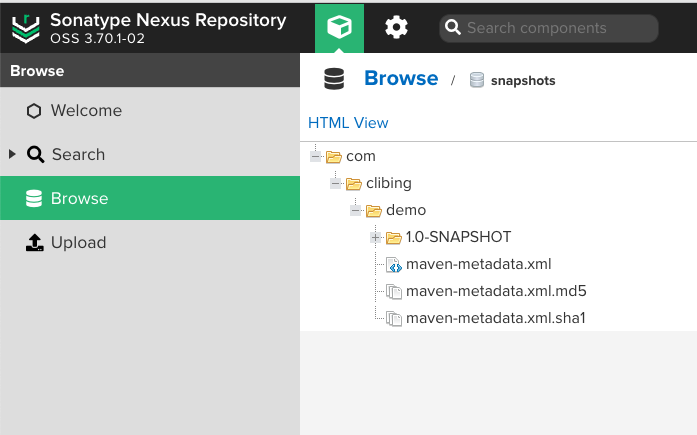Click the snapshots repository icon in breadcrumb
The image size is (697, 435).
pos(477,80)
